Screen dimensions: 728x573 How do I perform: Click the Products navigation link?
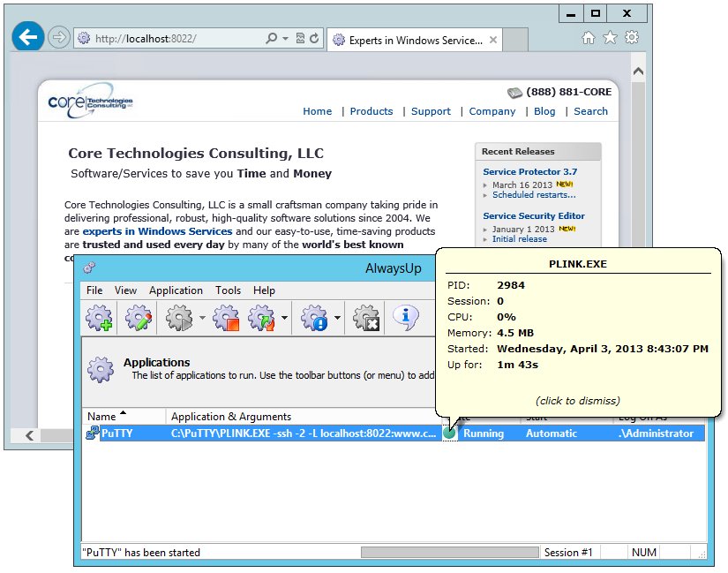372,111
